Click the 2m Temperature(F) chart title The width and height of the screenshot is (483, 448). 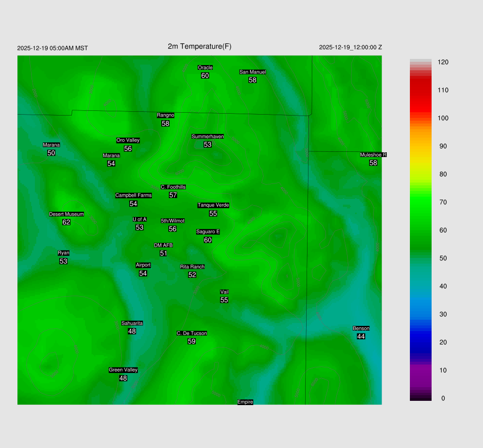click(x=200, y=46)
